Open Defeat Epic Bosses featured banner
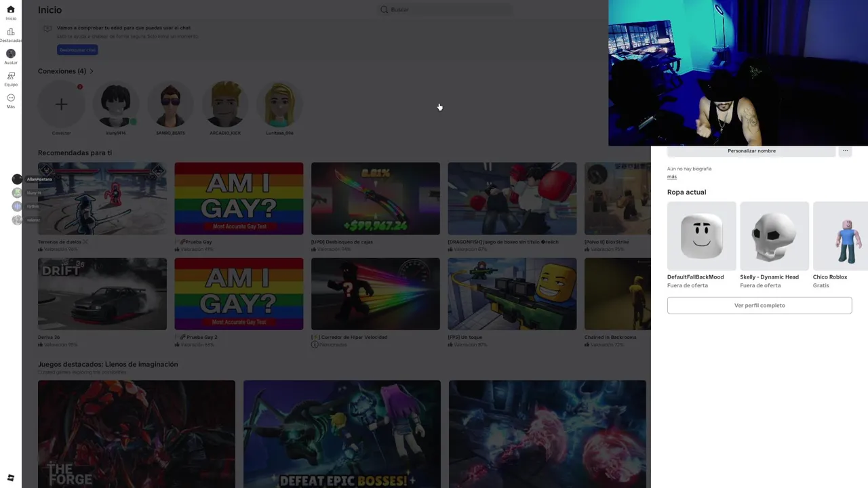 342,434
